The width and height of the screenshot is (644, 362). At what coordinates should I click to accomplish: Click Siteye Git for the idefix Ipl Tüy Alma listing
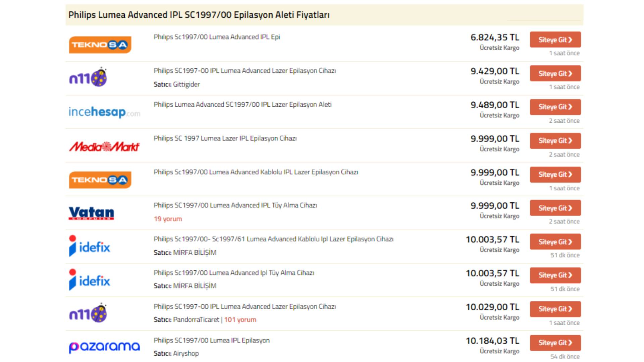[555, 275]
